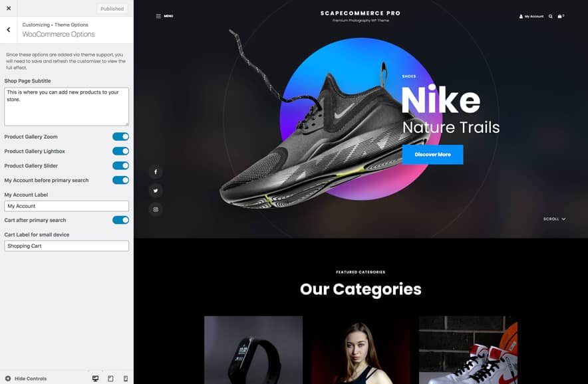Click the Nature Trails hero text
588x384 pixels.
click(451, 128)
